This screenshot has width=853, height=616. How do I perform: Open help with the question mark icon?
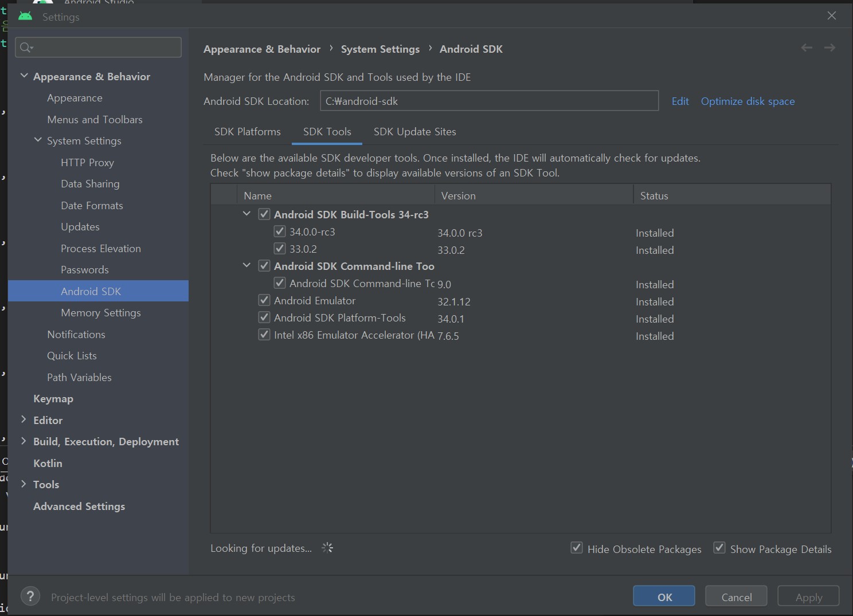(x=30, y=597)
